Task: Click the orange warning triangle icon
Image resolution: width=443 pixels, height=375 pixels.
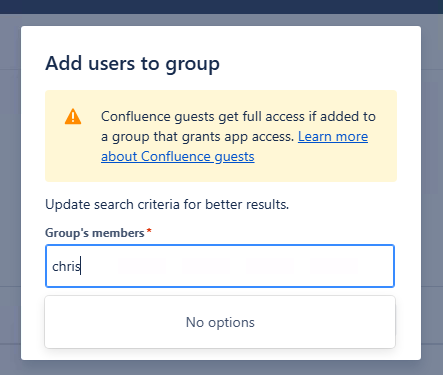Action: tap(73, 117)
